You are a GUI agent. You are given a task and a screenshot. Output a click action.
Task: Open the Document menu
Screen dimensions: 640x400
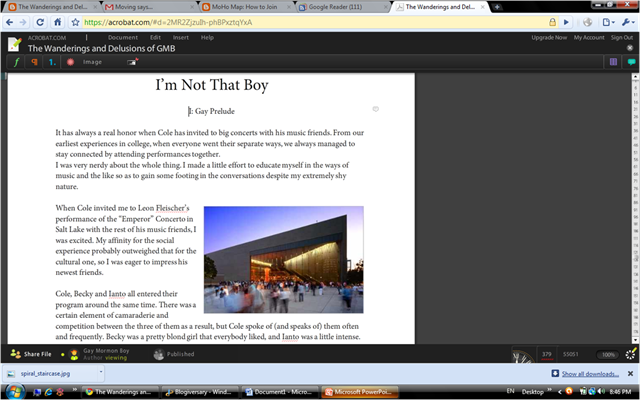123,37
